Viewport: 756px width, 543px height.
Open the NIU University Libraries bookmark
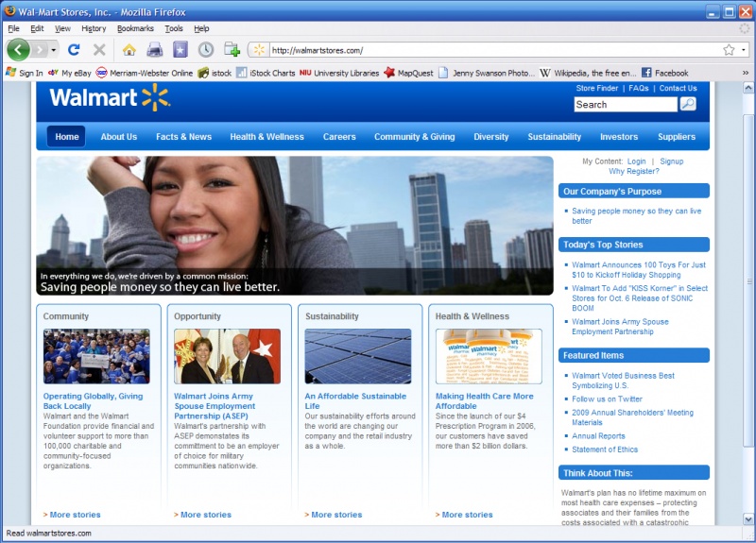(x=339, y=73)
